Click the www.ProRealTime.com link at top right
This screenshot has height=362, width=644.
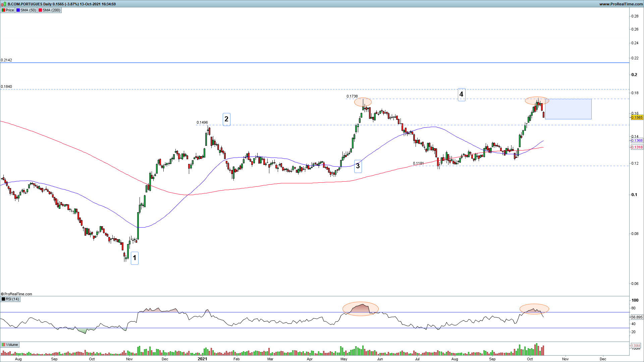point(621,4)
